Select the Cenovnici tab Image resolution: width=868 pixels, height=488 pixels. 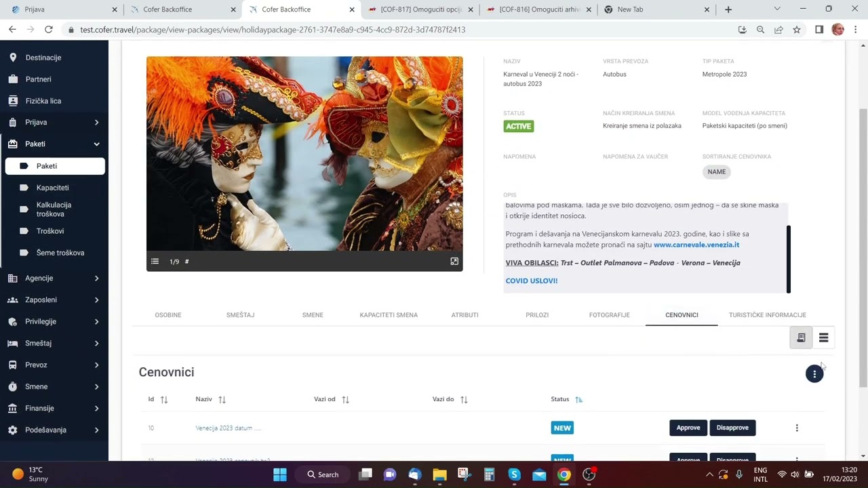[x=682, y=315]
